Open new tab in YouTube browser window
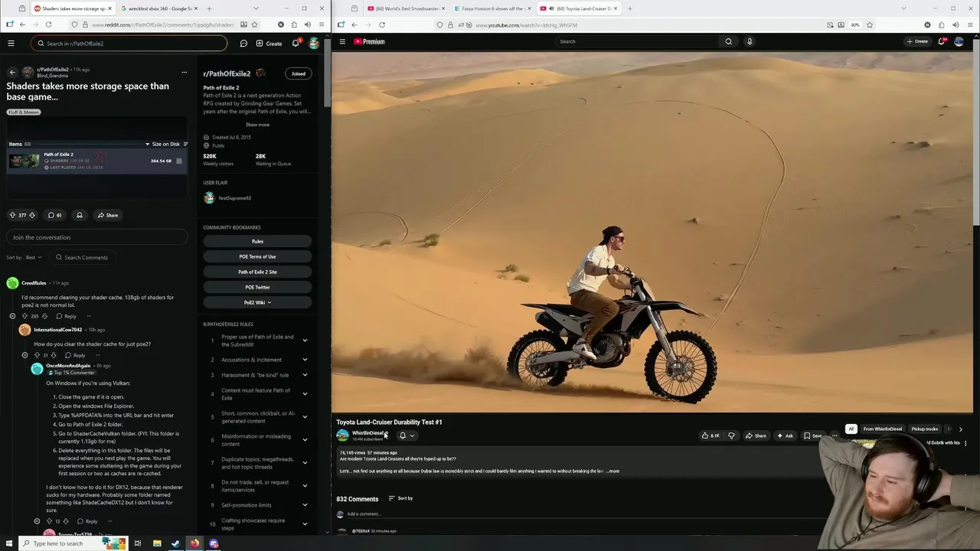This screenshot has width=980, height=551. (x=630, y=8)
